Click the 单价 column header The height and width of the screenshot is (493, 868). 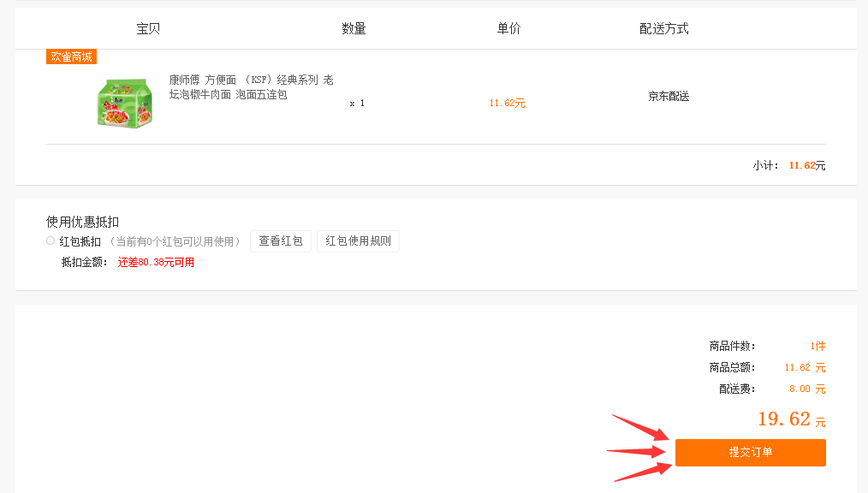[508, 29]
